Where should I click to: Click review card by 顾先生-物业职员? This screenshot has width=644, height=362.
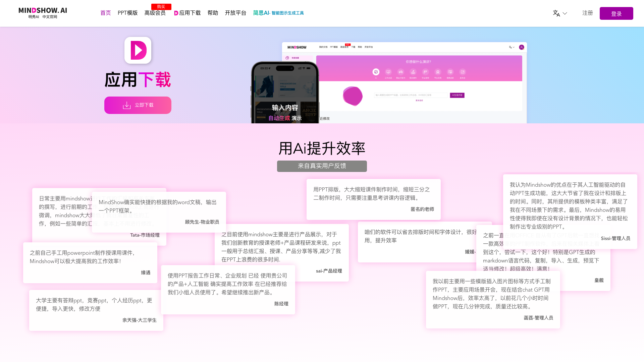tap(159, 212)
